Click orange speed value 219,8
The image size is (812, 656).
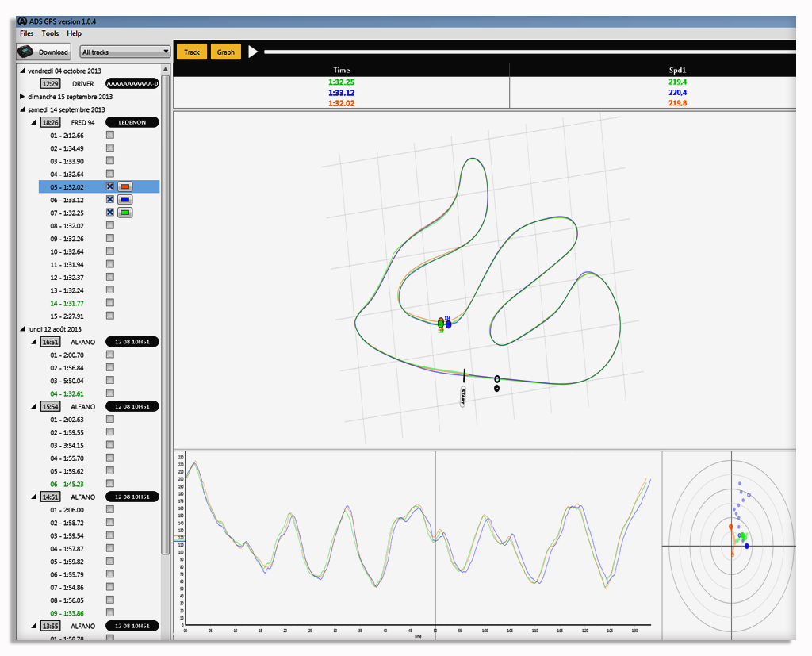pos(677,103)
